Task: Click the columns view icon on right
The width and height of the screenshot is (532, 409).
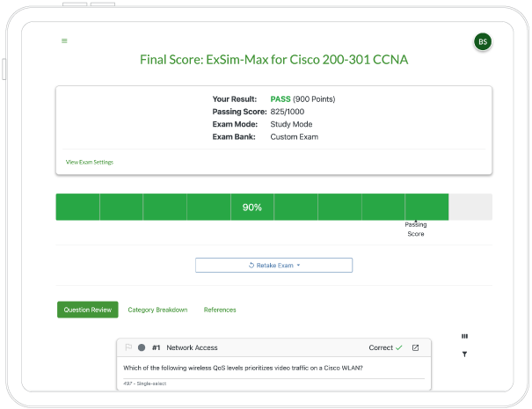Action: (x=464, y=335)
